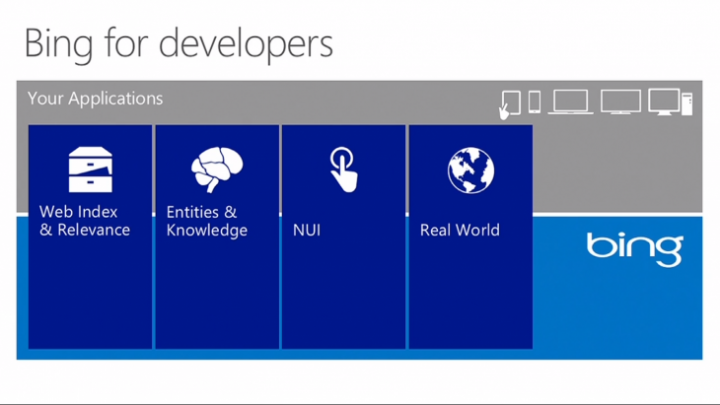Click the brain icon in Entities & Knowledge tile
The width and height of the screenshot is (720, 405).
click(217, 169)
